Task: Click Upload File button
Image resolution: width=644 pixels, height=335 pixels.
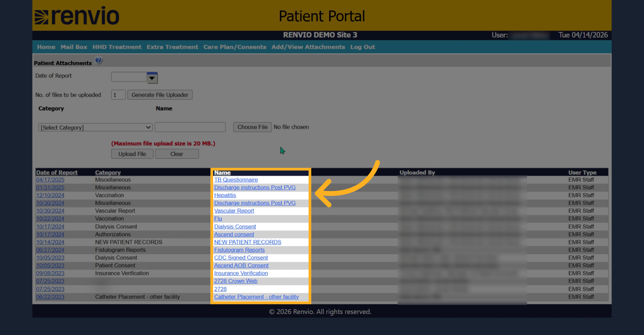Action: click(132, 154)
